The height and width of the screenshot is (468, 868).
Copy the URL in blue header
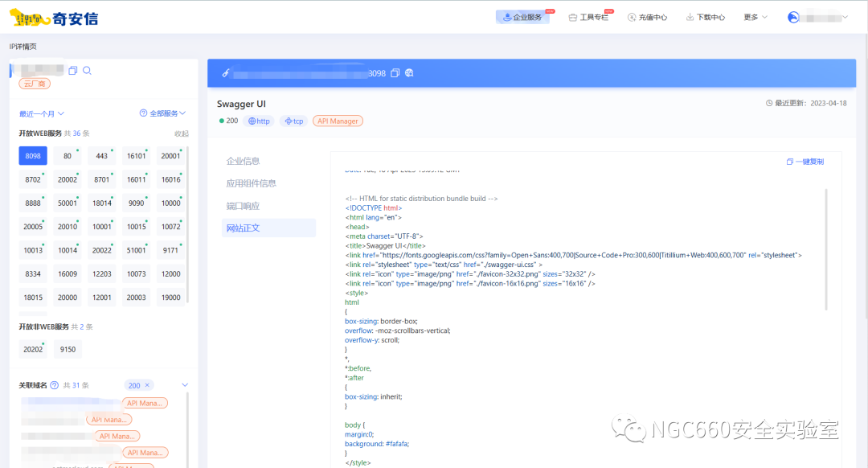pos(395,73)
